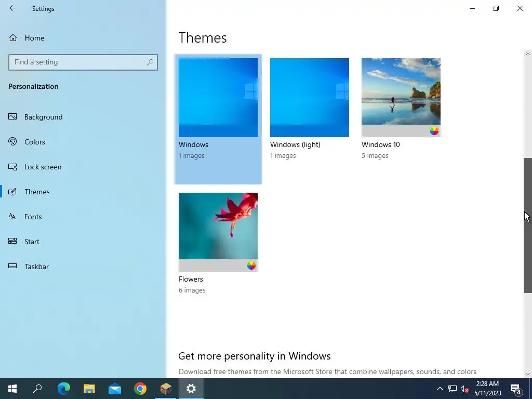Launch Microsoft Edge from taskbar
Screen dimensions: 532x399
(63, 389)
